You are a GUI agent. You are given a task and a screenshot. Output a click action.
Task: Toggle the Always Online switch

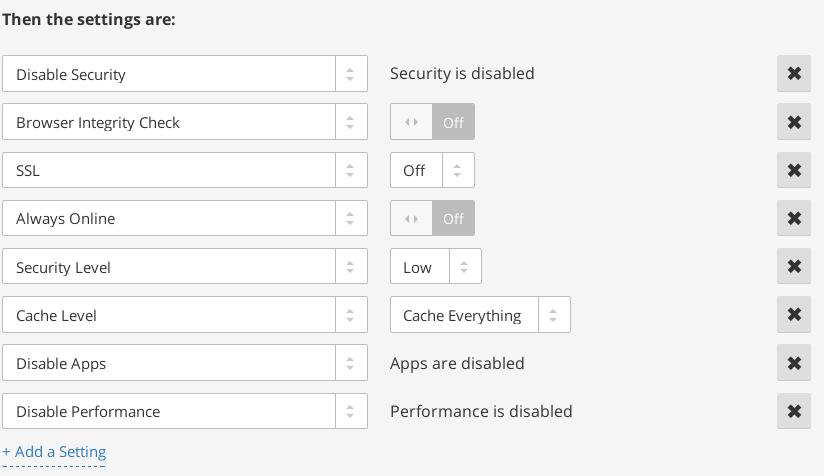[432, 218]
